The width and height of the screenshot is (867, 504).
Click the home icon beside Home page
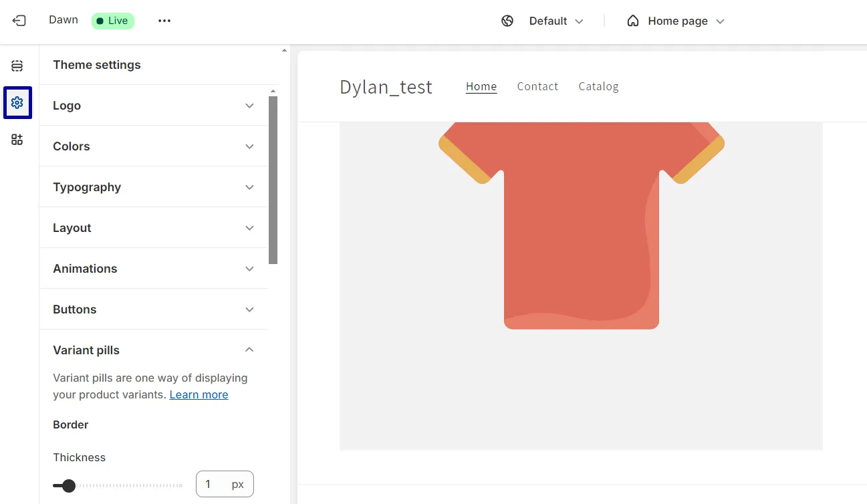(x=632, y=21)
